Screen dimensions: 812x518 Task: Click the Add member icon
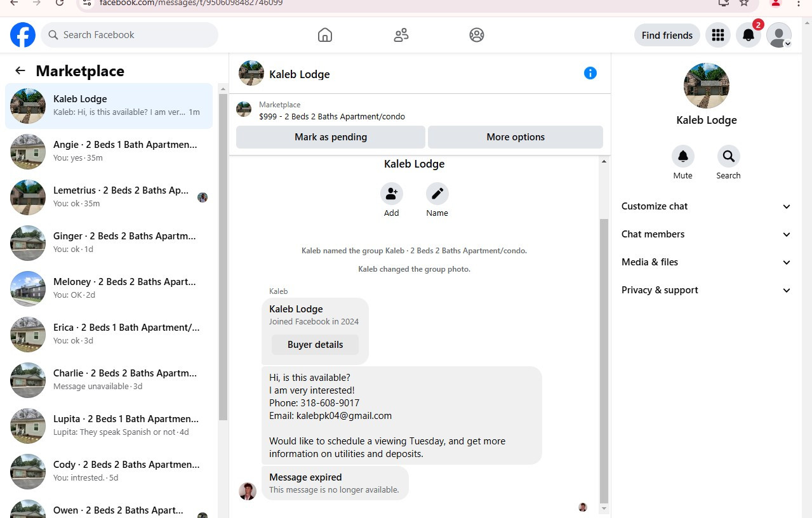[x=392, y=194]
